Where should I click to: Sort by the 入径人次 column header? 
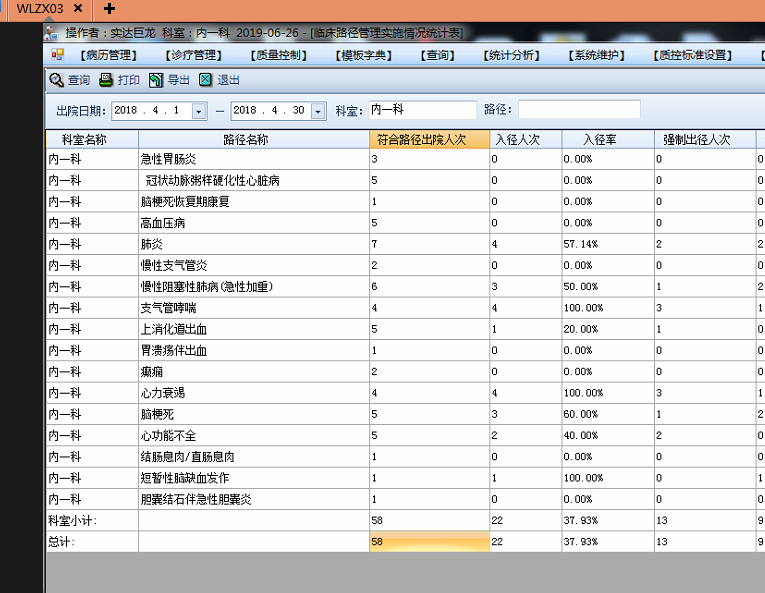525,140
